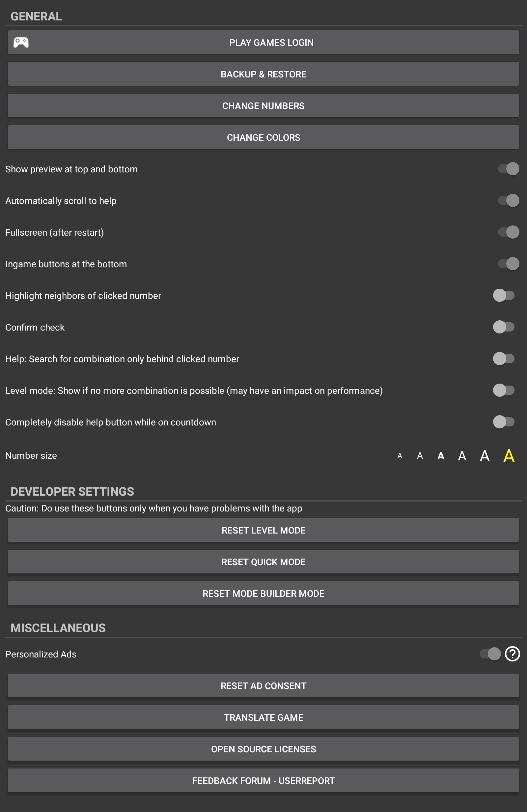The width and height of the screenshot is (527, 812).
Task: Pick the bold third number size A
Action: [441, 456]
